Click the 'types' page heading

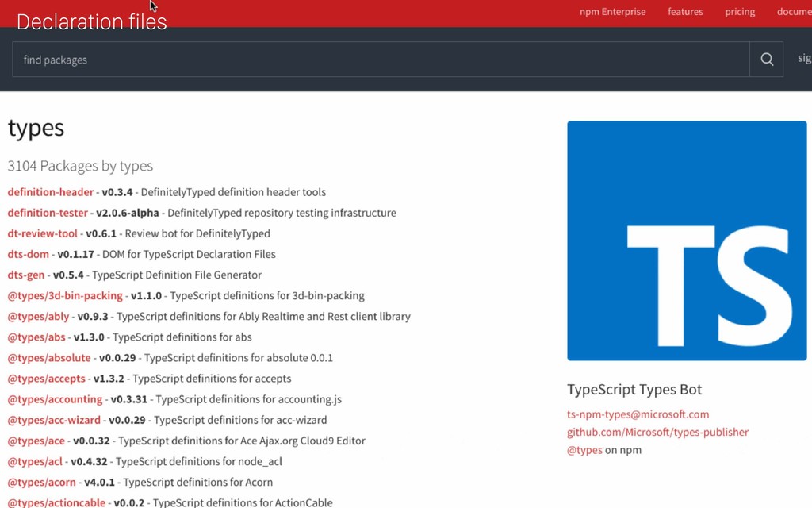[36, 128]
